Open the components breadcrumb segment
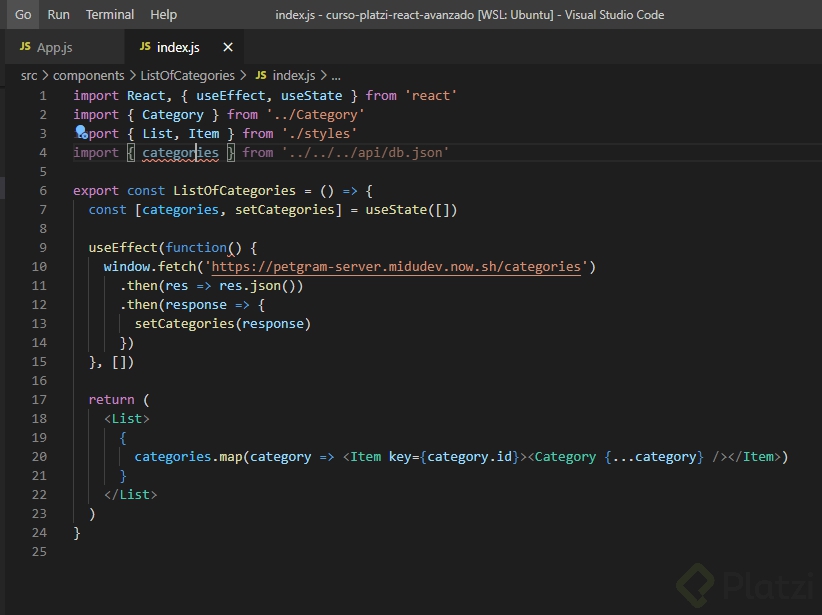Viewport: 822px width, 615px height. (x=89, y=75)
